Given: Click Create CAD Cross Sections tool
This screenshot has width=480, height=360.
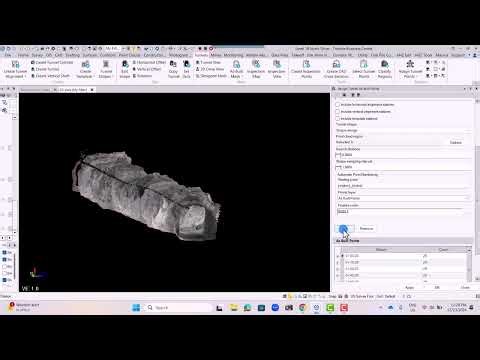Looking at the screenshot, I should click(336, 69).
